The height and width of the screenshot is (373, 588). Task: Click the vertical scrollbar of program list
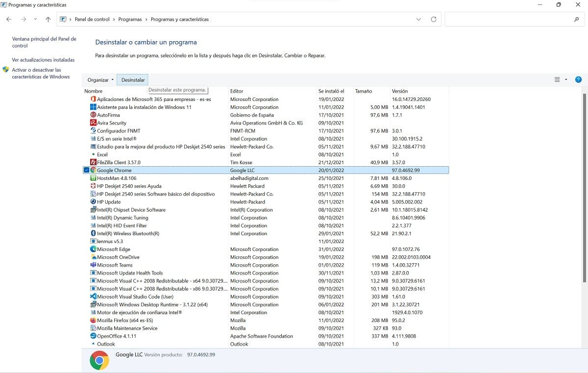tap(584, 186)
